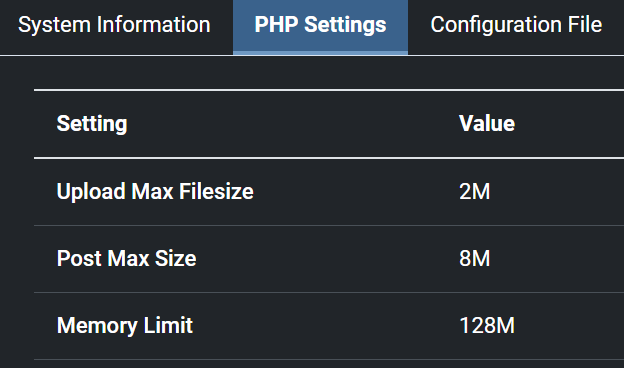Select the Memory Limit row label

point(125,326)
